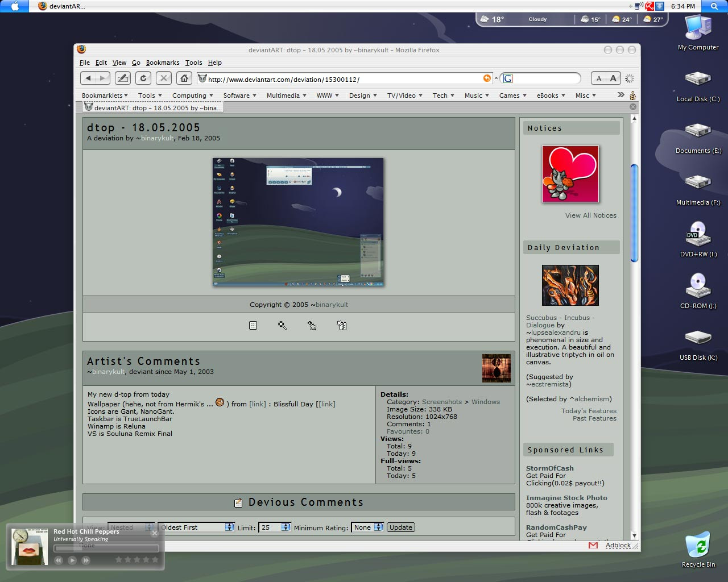The height and width of the screenshot is (582, 728).
Task: Open the Oldest First sort dropdown
Action: pyautogui.click(x=196, y=527)
